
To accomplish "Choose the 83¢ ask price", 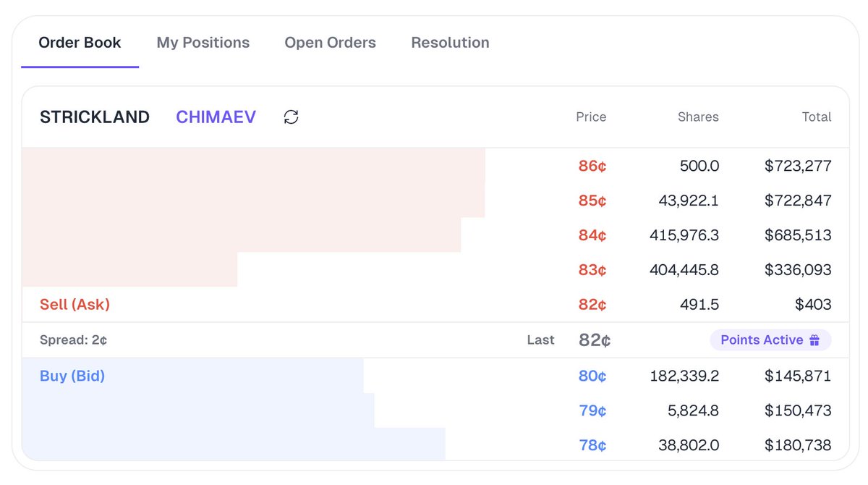I will click(592, 270).
